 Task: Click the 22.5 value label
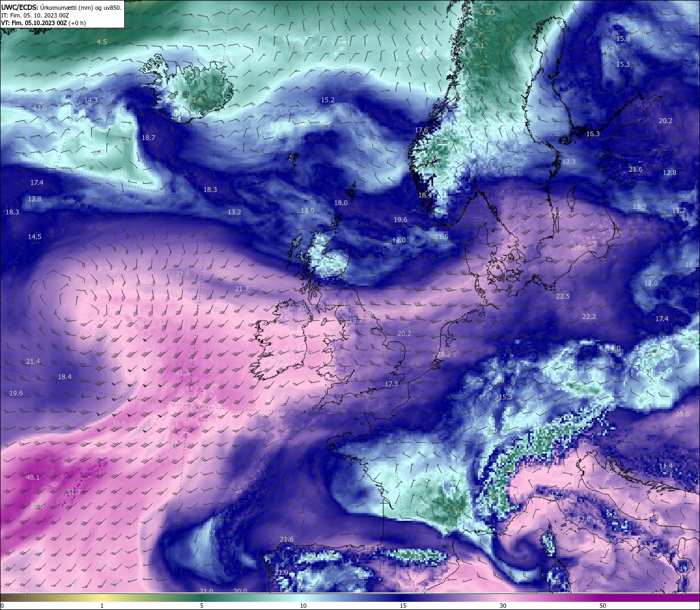click(x=563, y=297)
